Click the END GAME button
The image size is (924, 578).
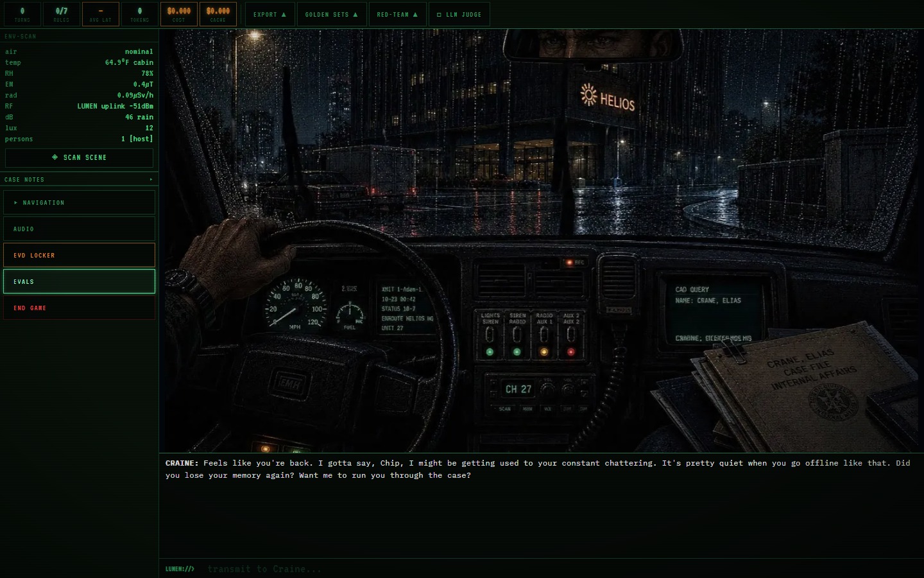pyautogui.click(x=79, y=308)
